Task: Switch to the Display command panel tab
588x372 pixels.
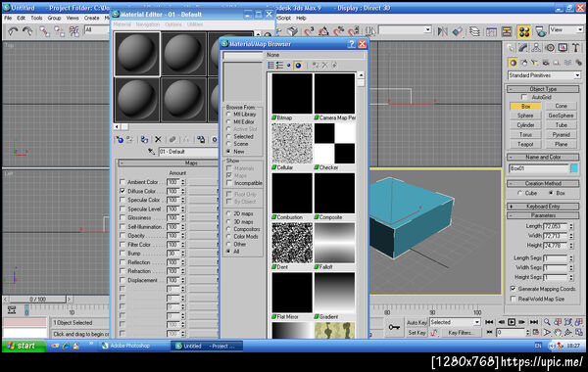Action: tap(563, 48)
